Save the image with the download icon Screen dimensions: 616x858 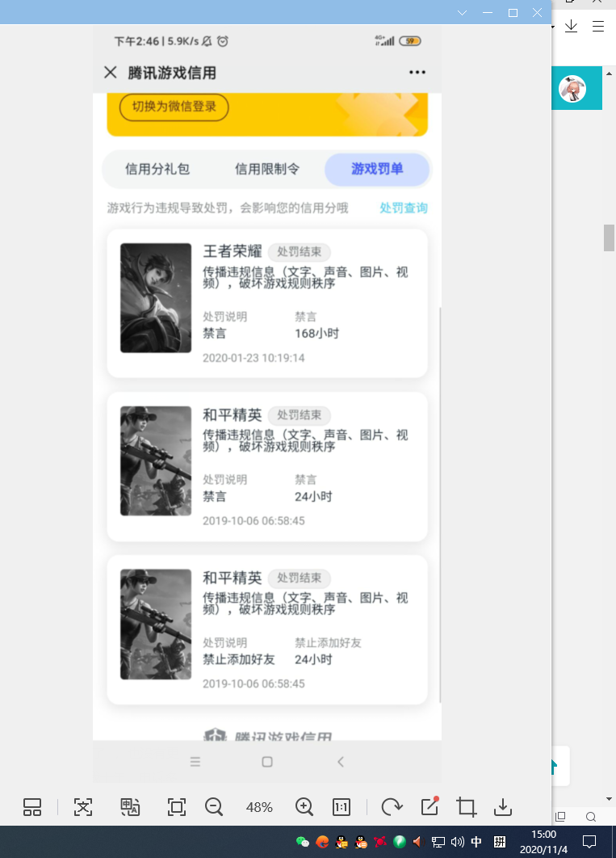(x=503, y=807)
